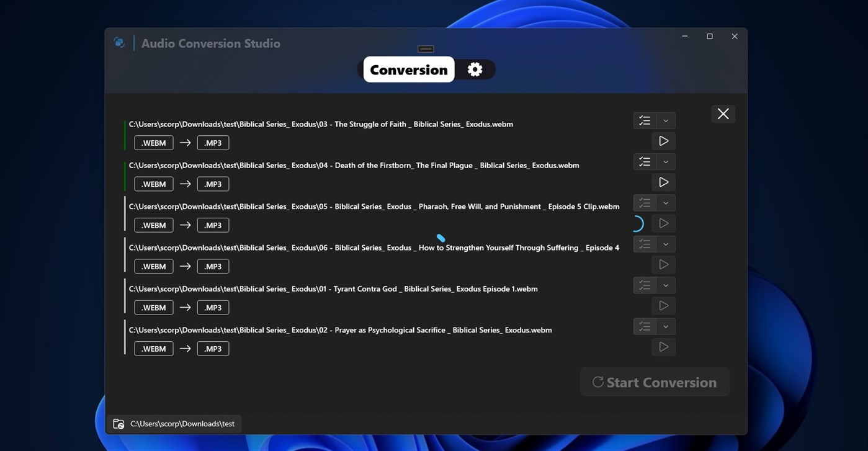Click the Audio Conversion Studio logo icon

pyautogui.click(x=119, y=42)
